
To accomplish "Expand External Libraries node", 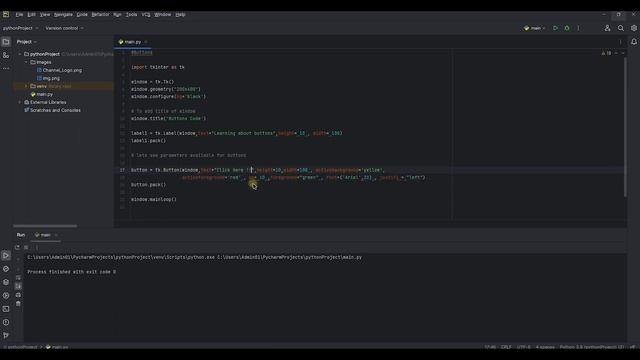I will pos(20,102).
